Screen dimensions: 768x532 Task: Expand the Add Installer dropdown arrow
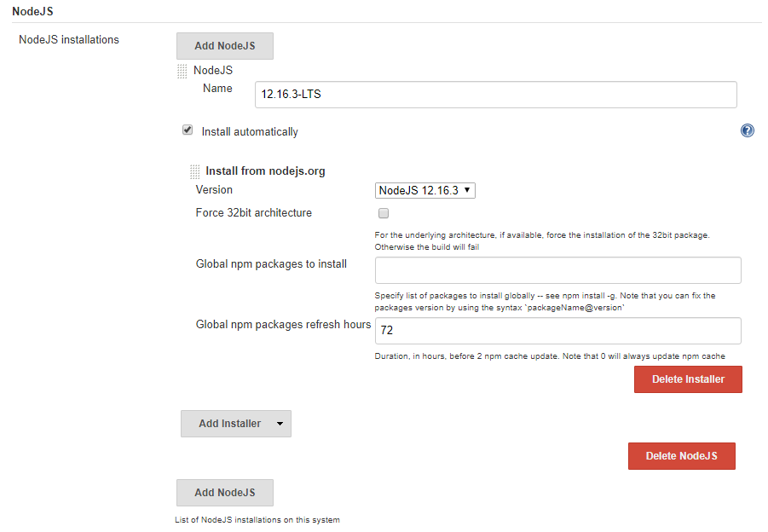coord(280,424)
